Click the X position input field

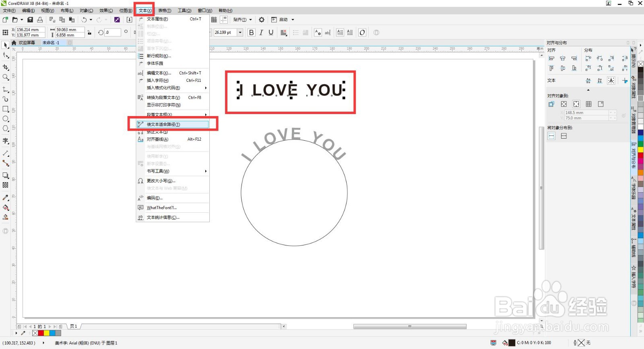coord(30,29)
